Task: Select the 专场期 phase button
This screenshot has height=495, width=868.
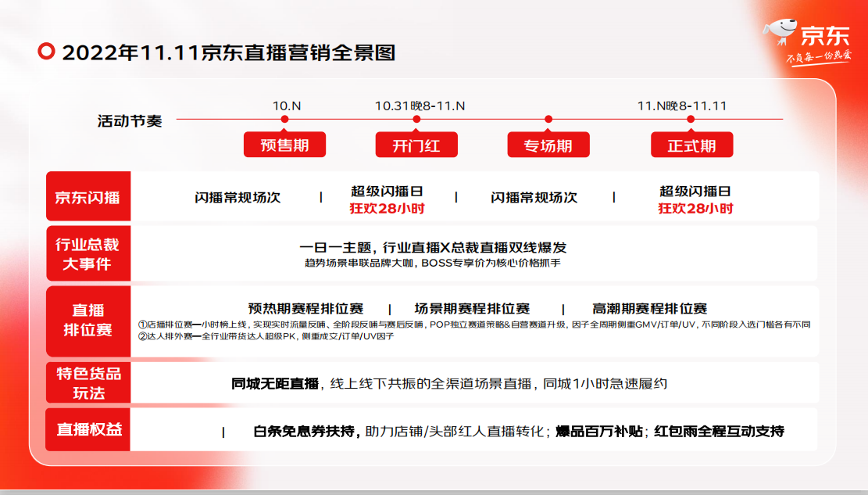Action: coord(548,145)
